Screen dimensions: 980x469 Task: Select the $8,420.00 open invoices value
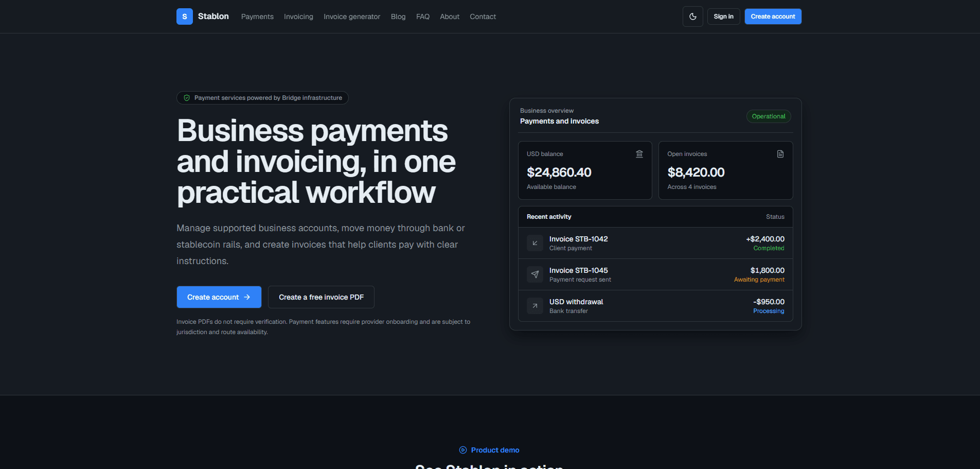click(696, 172)
